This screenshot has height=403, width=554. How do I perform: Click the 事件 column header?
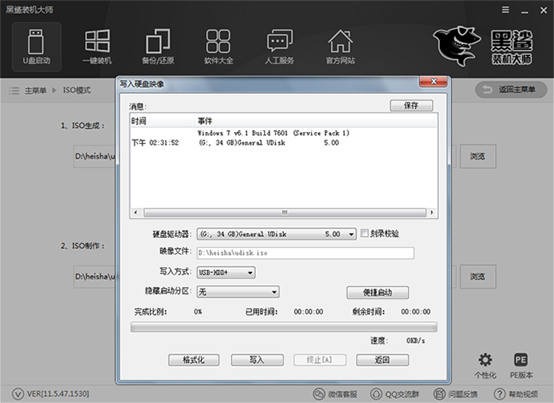[x=316, y=121]
